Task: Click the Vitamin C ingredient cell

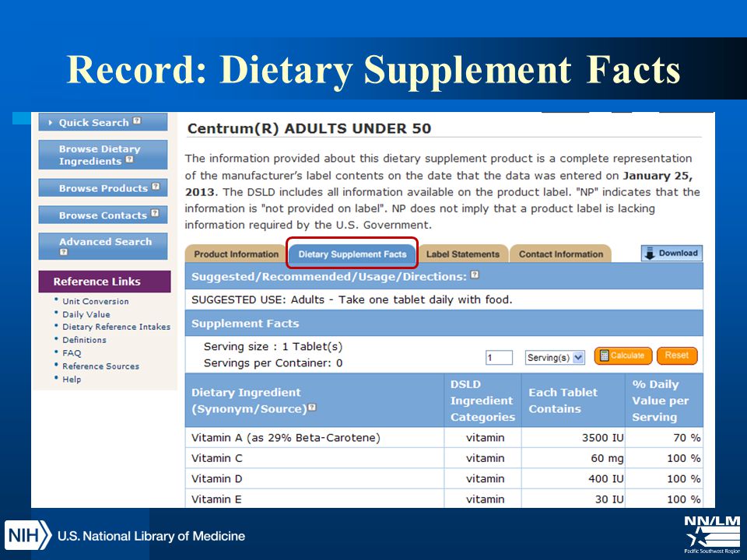Action: pyautogui.click(x=314, y=458)
